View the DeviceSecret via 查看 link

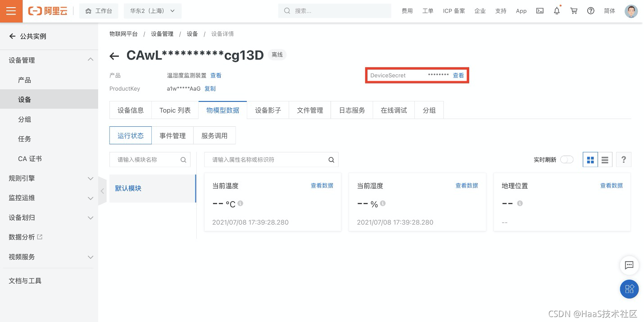[x=458, y=75]
